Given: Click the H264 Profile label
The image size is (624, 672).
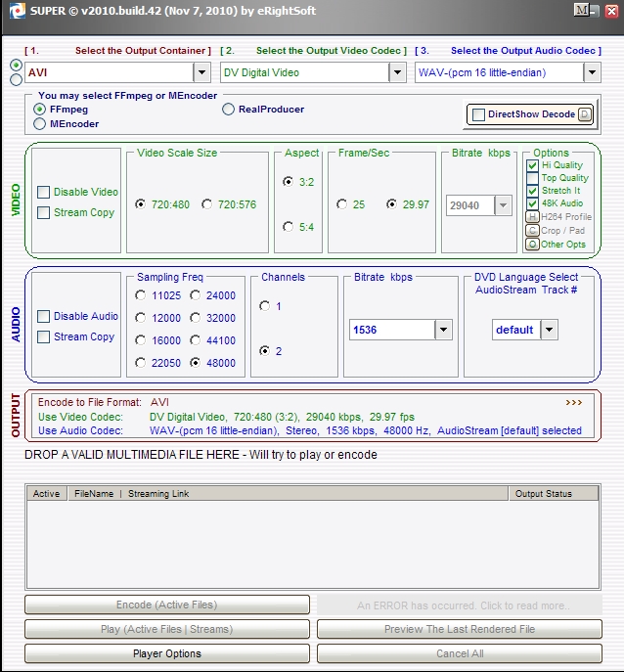Looking at the screenshot, I should [566, 217].
